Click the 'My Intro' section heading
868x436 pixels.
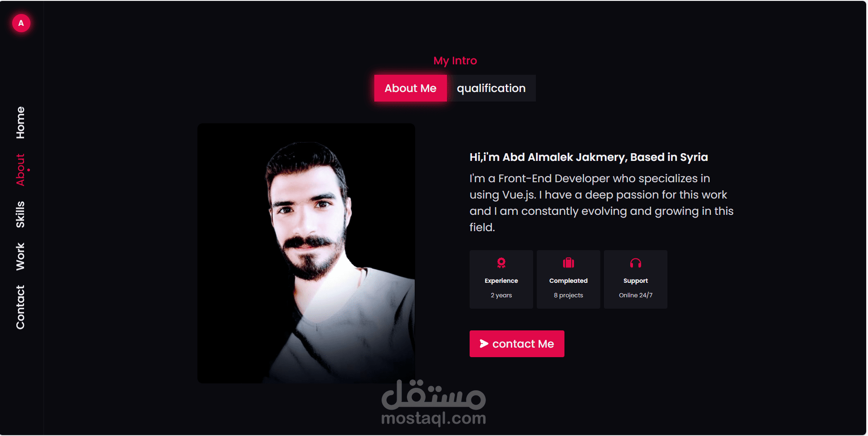tap(455, 61)
